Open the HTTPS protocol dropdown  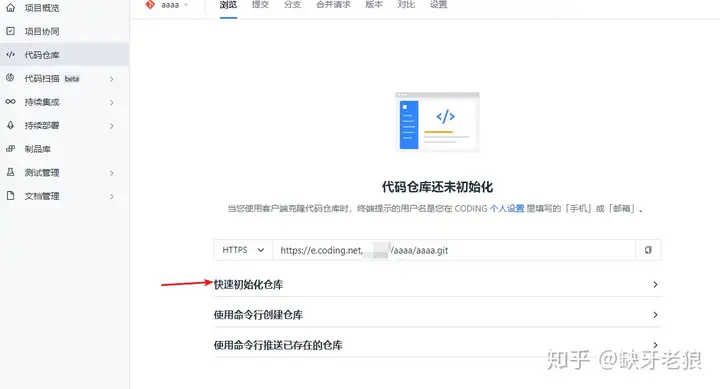[243, 250]
